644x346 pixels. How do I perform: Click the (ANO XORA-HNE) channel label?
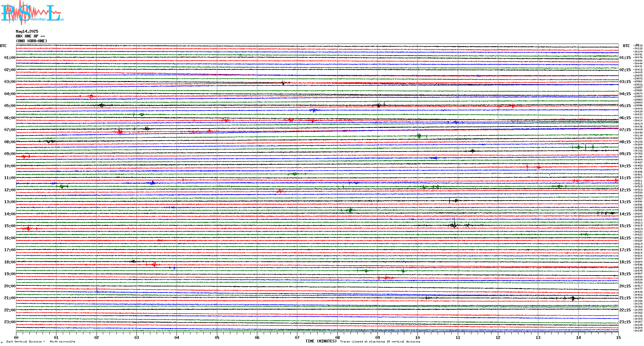31,41
